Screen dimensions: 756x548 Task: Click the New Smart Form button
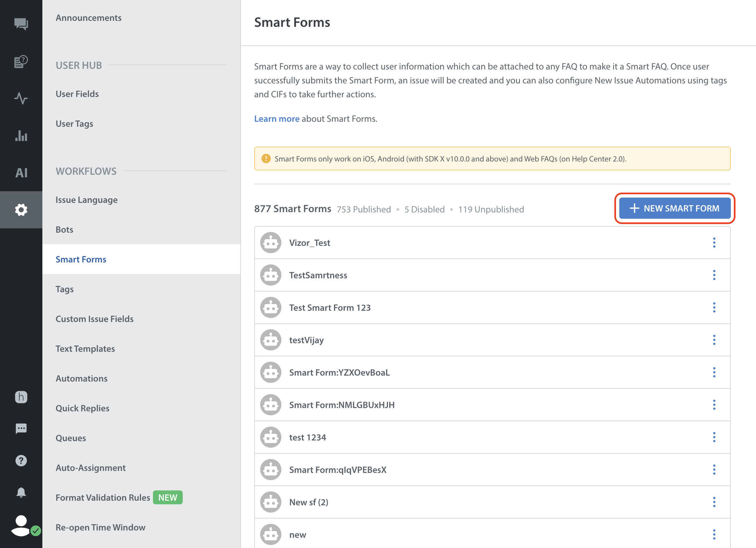(675, 208)
